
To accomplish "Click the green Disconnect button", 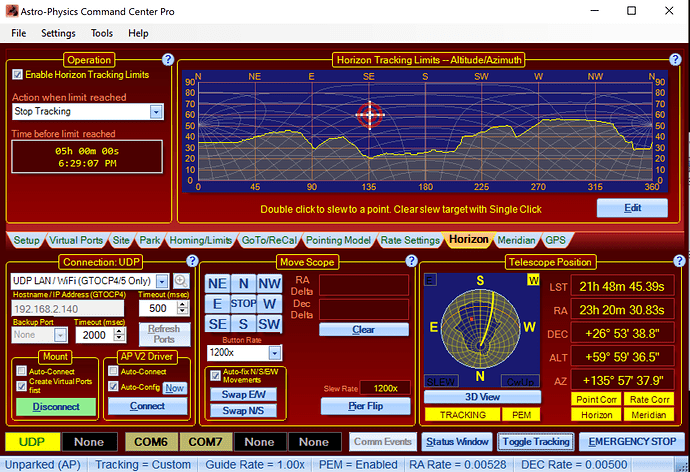I will (56, 407).
